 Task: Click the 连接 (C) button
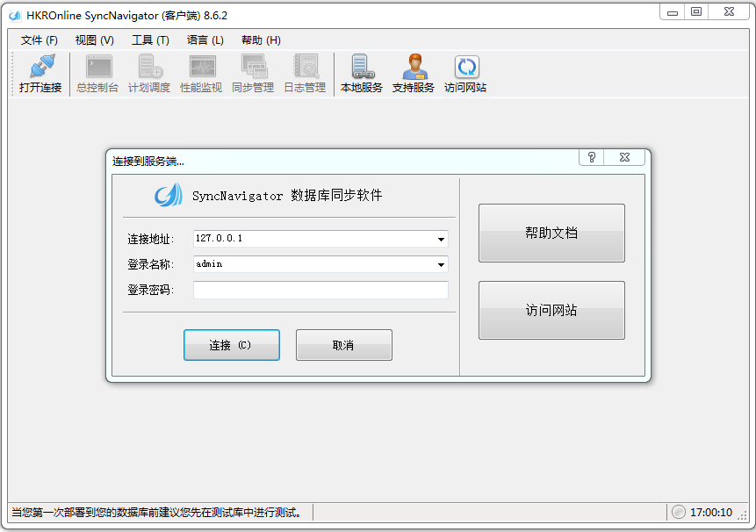pyautogui.click(x=232, y=345)
